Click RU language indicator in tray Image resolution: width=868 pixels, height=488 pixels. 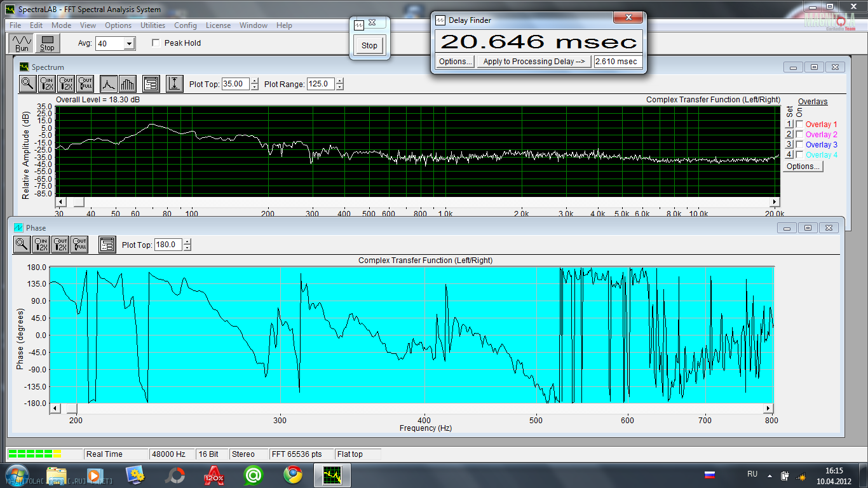pos(752,474)
